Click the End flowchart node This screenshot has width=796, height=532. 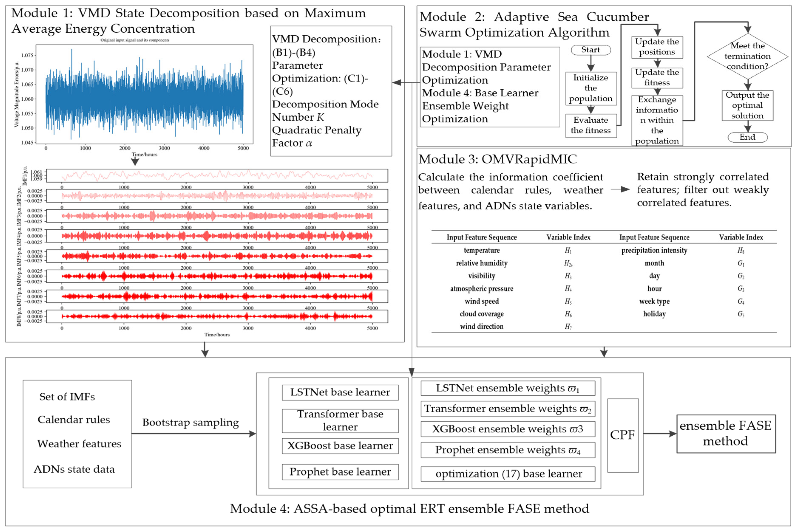coord(747,137)
